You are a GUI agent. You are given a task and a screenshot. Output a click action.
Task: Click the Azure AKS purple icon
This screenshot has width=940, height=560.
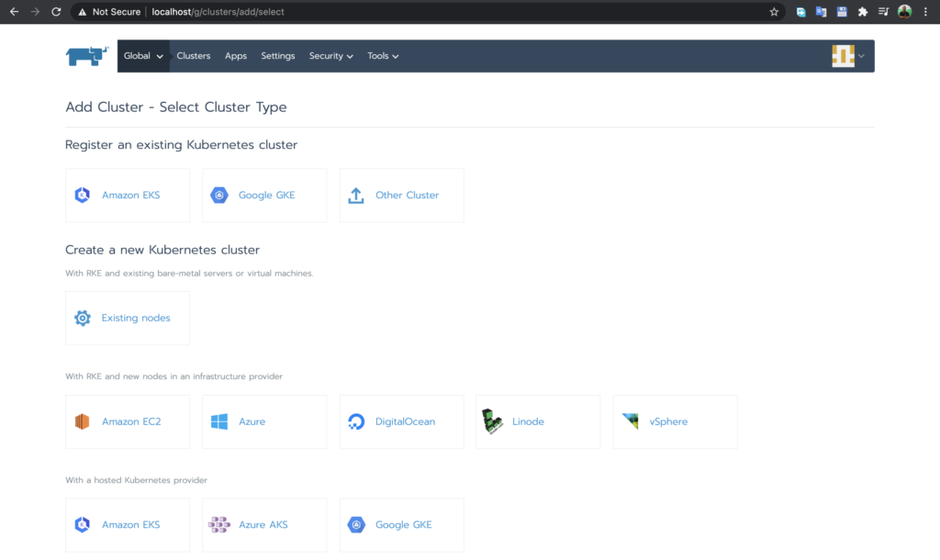click(218, 524)
